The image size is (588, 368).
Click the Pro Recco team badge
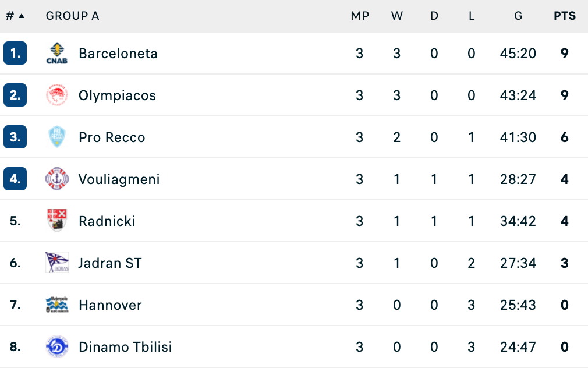57,137
